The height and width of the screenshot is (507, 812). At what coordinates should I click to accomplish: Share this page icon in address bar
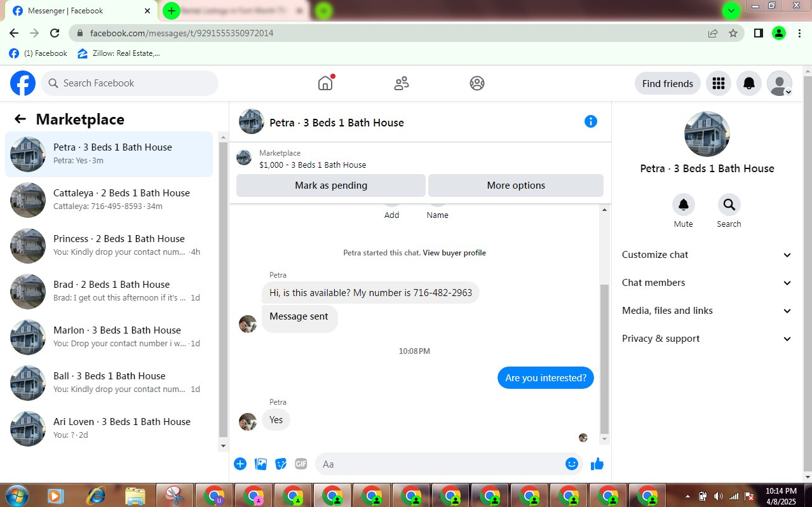point(713,33)
